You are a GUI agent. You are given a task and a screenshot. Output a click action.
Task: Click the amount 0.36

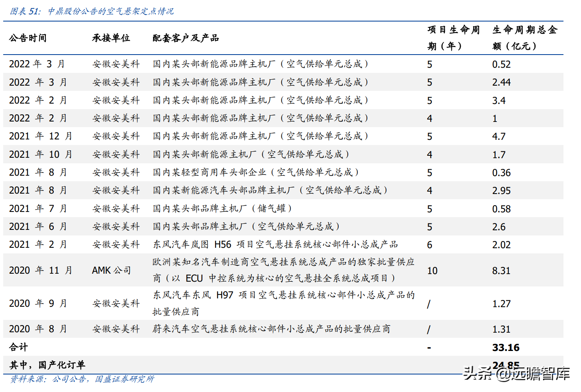pos(501,173)
